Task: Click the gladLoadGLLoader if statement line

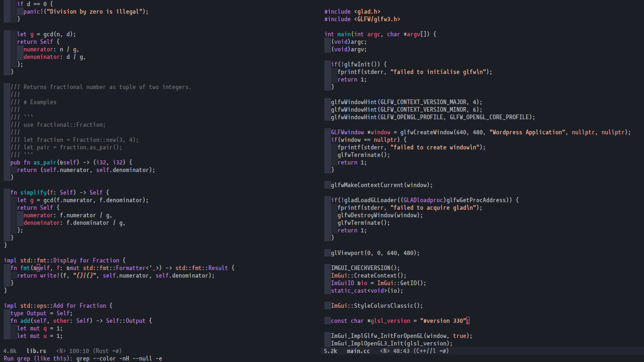Action: coord(425,200)
